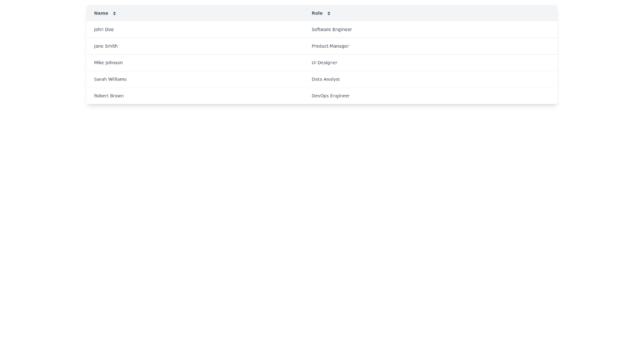The height and width of the screenshot is (338, 644).
Task: Click Robert Brown's name cell
Action: pos(108,95)
